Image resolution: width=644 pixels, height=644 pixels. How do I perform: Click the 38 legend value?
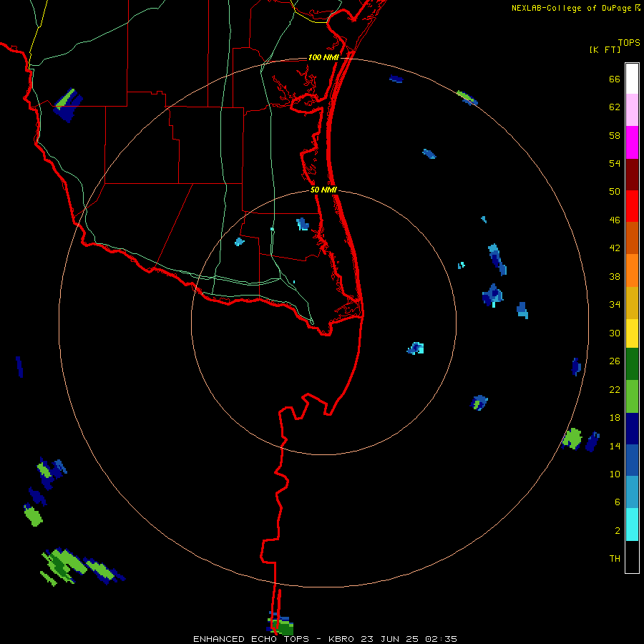615,276
